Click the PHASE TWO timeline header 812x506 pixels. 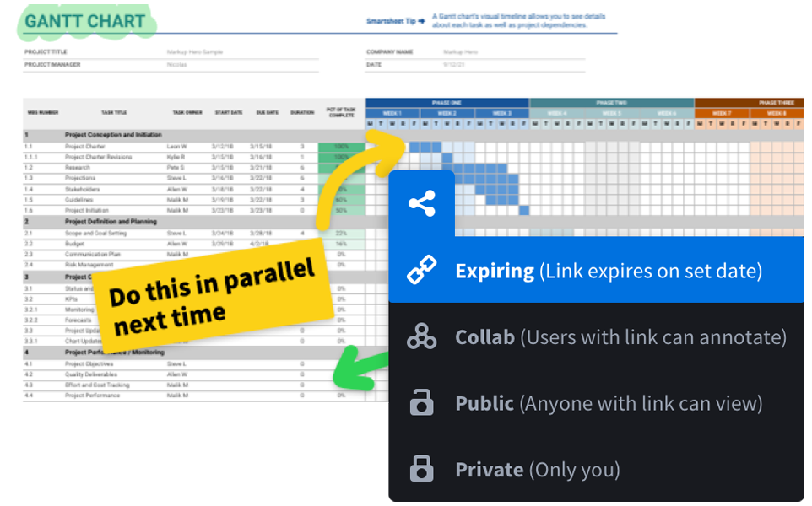[612, 103]
